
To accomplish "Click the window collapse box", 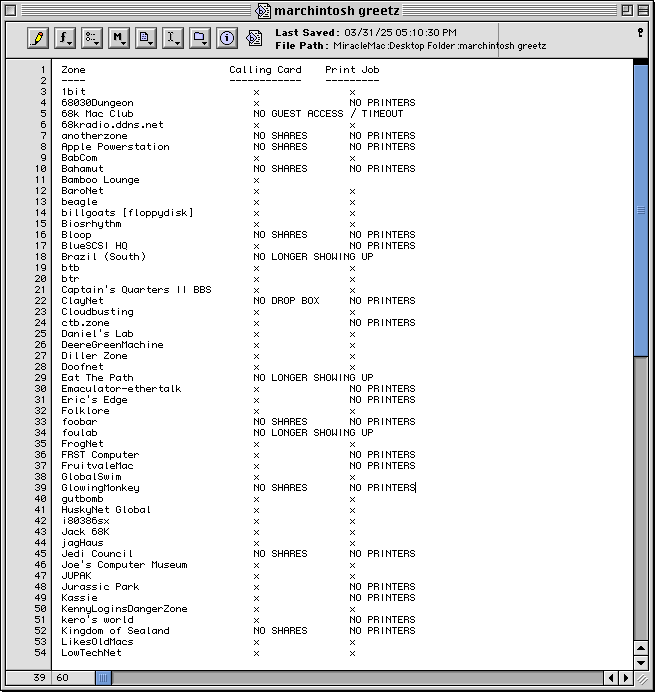I will click(643, 10).
